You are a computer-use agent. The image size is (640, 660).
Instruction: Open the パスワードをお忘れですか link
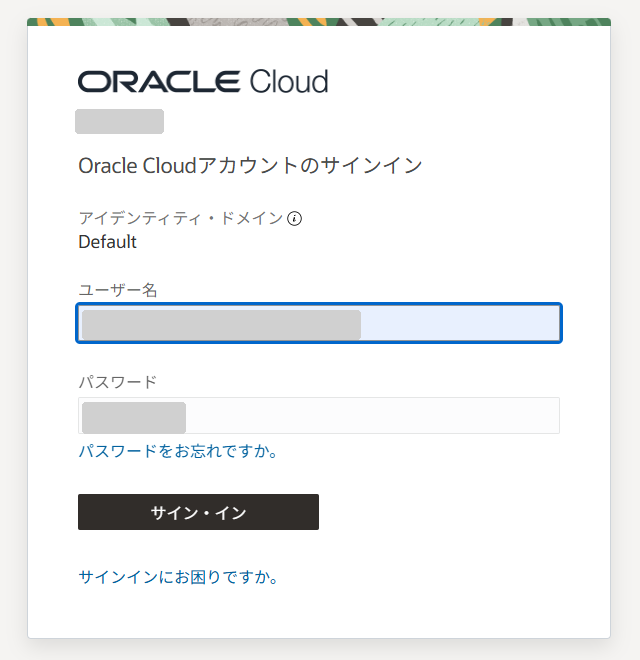click(x=178, y=451)
